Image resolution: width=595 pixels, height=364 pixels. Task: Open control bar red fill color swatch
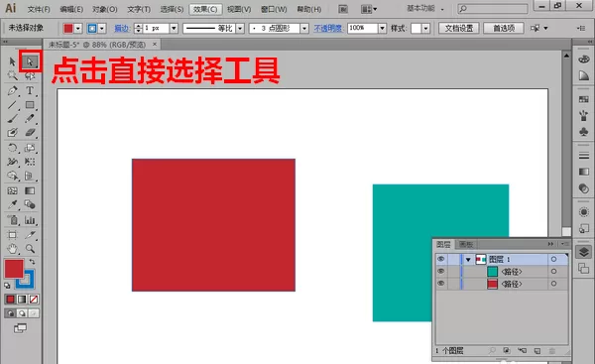[68, 28]
